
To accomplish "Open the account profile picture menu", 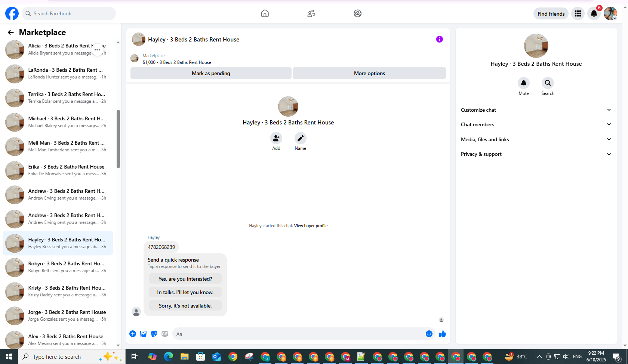I will tap(610, 13).
